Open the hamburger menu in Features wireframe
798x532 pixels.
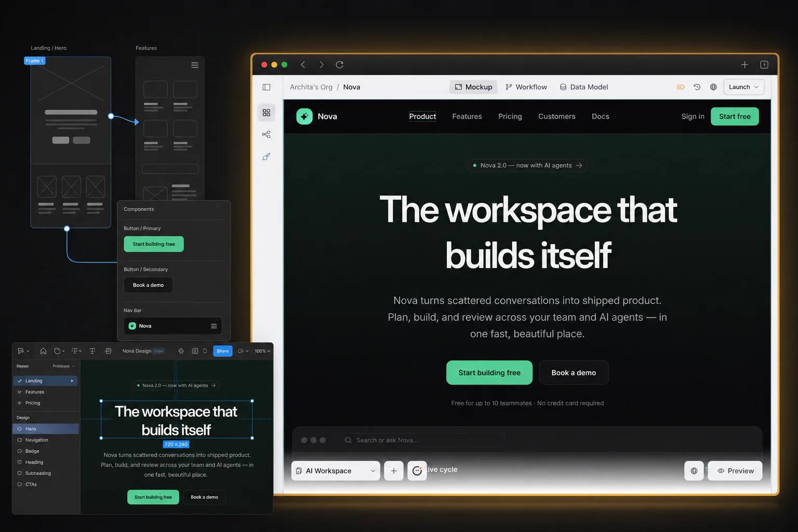click(x=195, y=65)
